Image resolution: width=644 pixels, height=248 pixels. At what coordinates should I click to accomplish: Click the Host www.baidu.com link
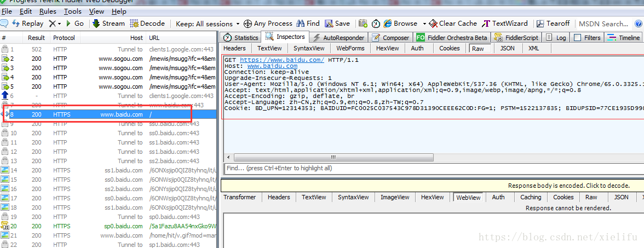click(x=272, y=66)
